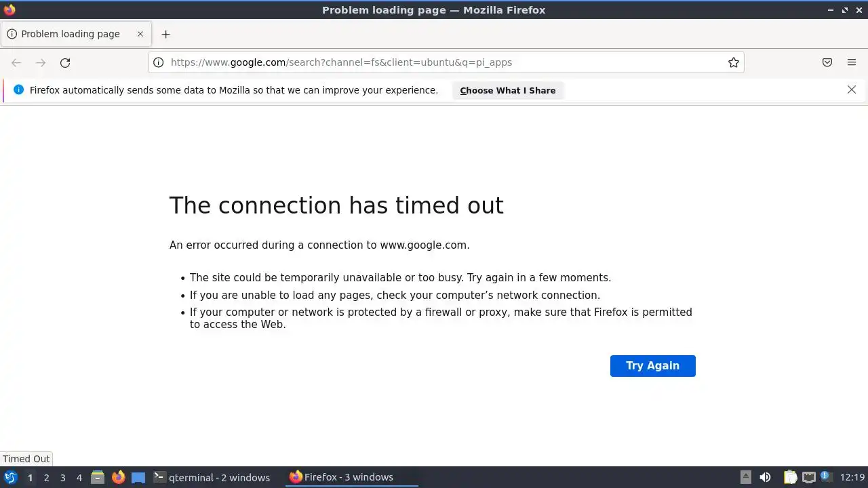
Task: Click the Try Again button
Action: [652, 366]
